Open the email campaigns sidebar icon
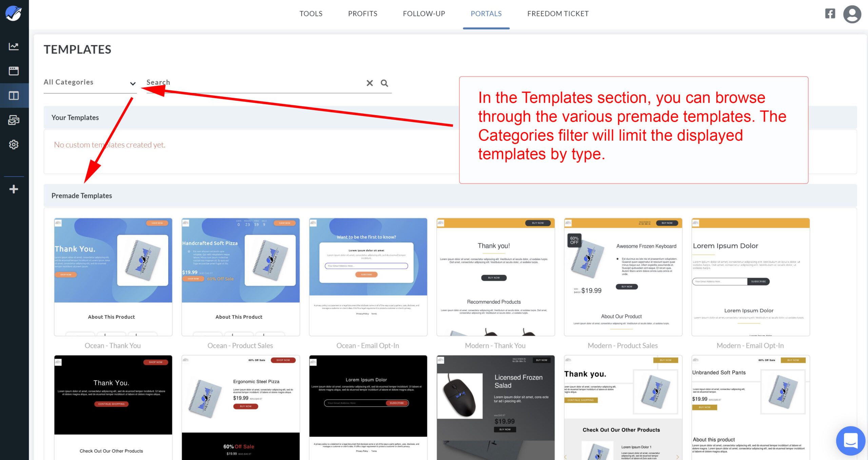 click(x=14, y=120)
